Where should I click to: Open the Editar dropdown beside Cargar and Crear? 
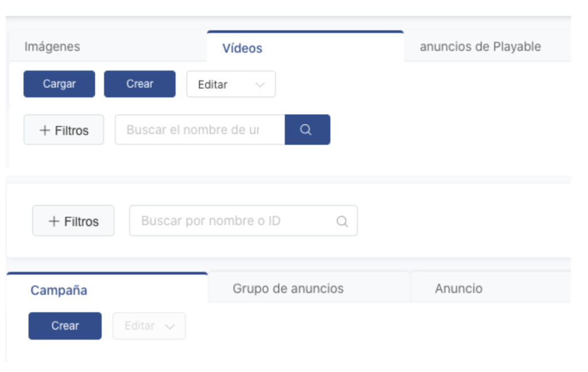point(231,84)
